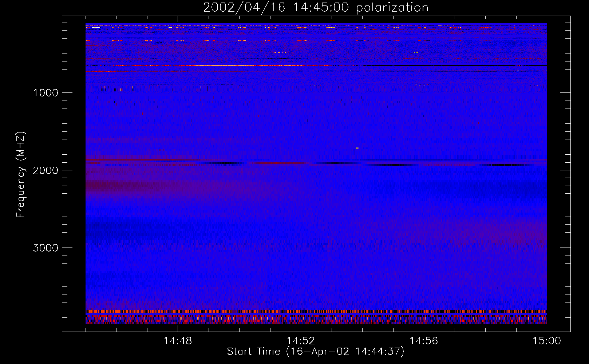Click the 3000 frequency tick label
The image size is (589, 364).
46,248
